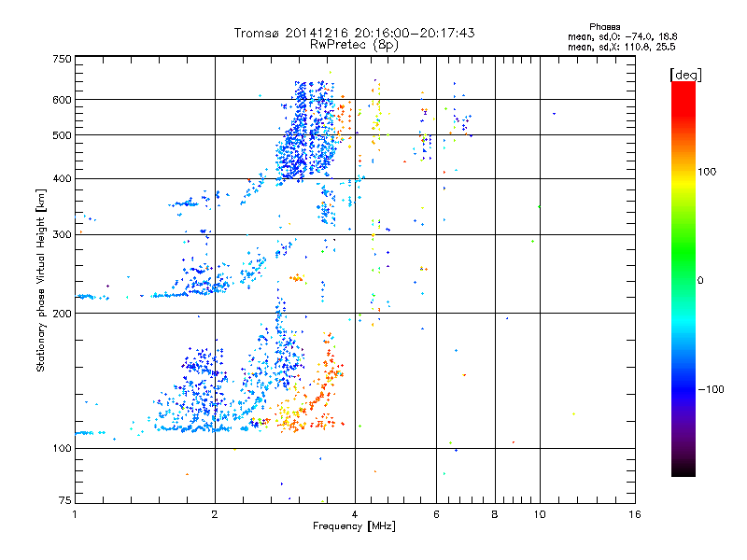Click the y-axis '750' tick label
Image resolution: width=747 pixels, height=560 pixels.
pos(62,59)
